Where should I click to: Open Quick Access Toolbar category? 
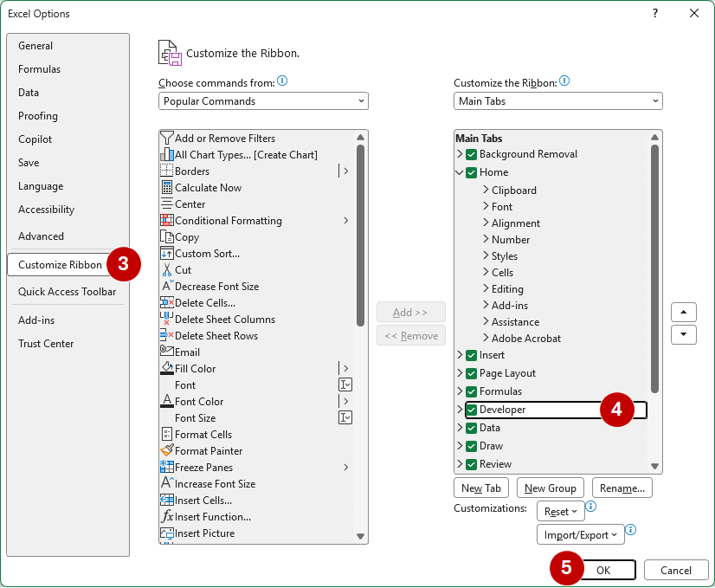pos(67,292)
